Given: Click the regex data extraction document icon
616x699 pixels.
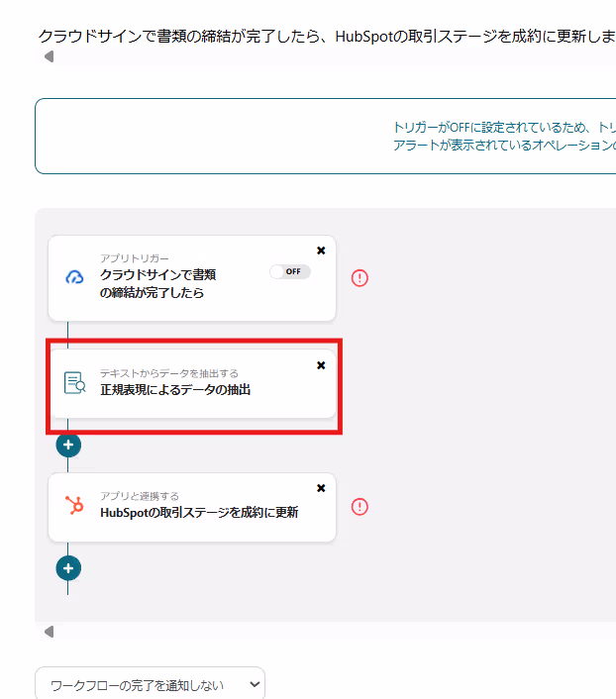Looking at the screenshot, I should point(74,383).
